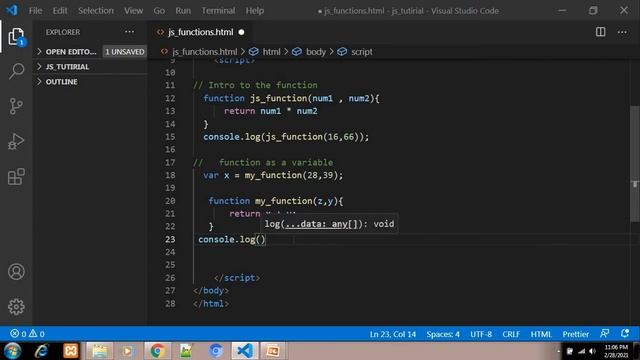Viewport: 640px width, 360px height.
Task: Click the html breadcrumb symbol
Action: 264,51
